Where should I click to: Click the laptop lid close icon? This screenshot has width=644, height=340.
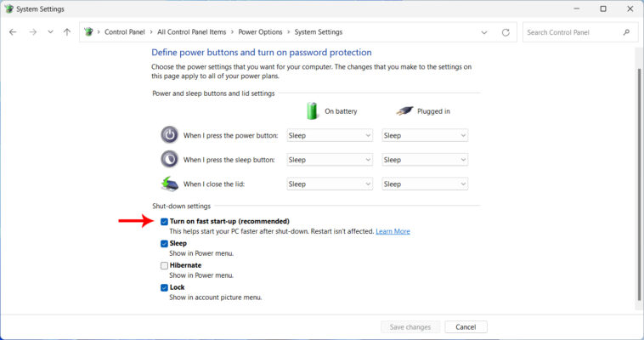point(169,184)
